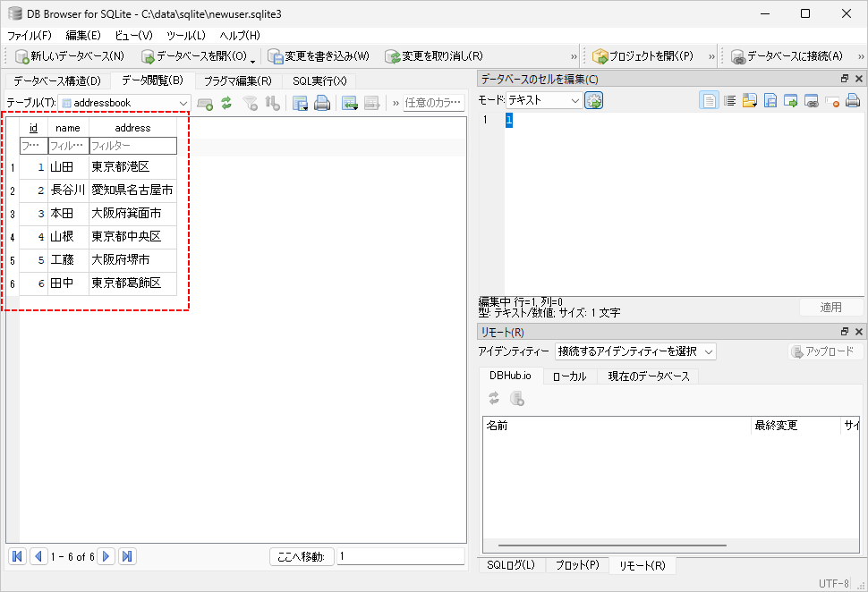868x592 pixels.
Task: Open the addressbook table dropdown
Action: pos(124,103)
